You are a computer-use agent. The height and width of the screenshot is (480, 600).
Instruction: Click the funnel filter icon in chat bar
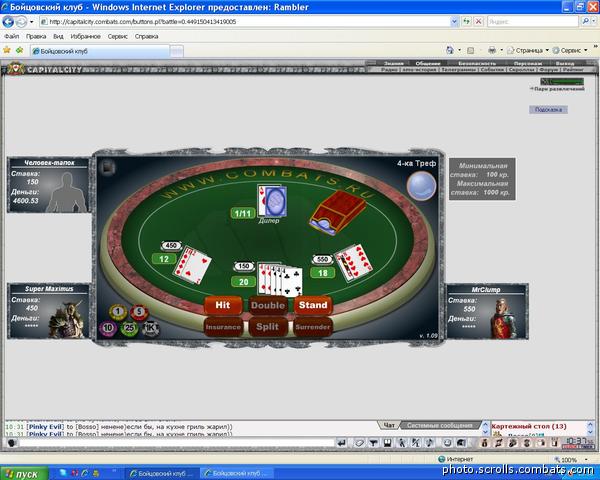pyautogui.click(x=373, y=443)
